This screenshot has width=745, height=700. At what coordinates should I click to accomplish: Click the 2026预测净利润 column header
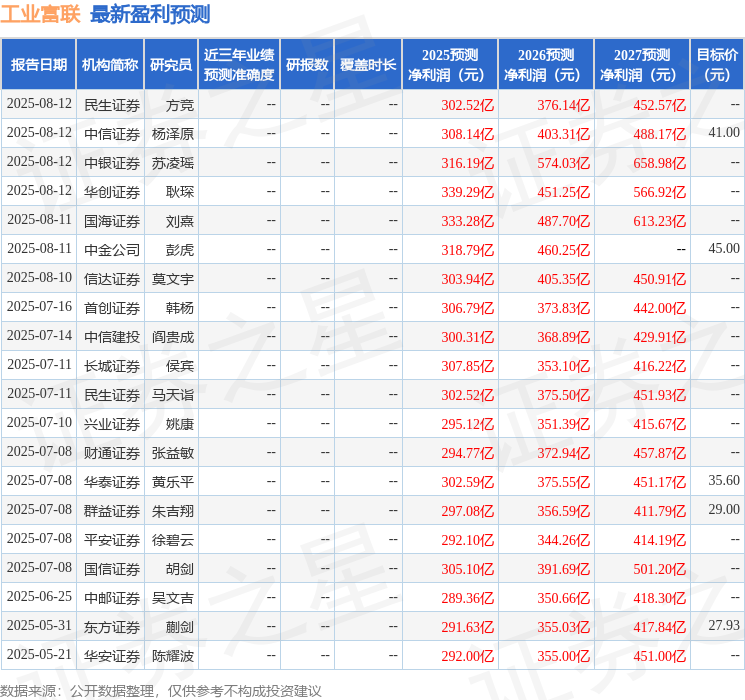[546, 65]
